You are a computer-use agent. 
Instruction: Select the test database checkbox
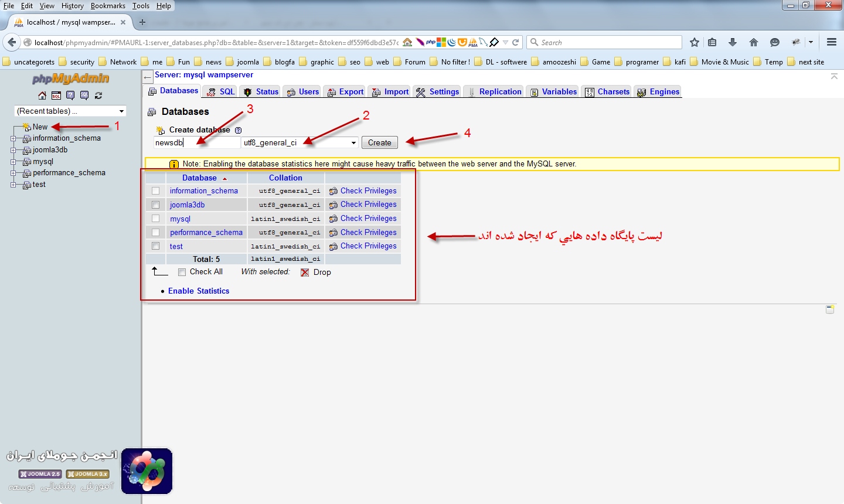coord(156,246)
